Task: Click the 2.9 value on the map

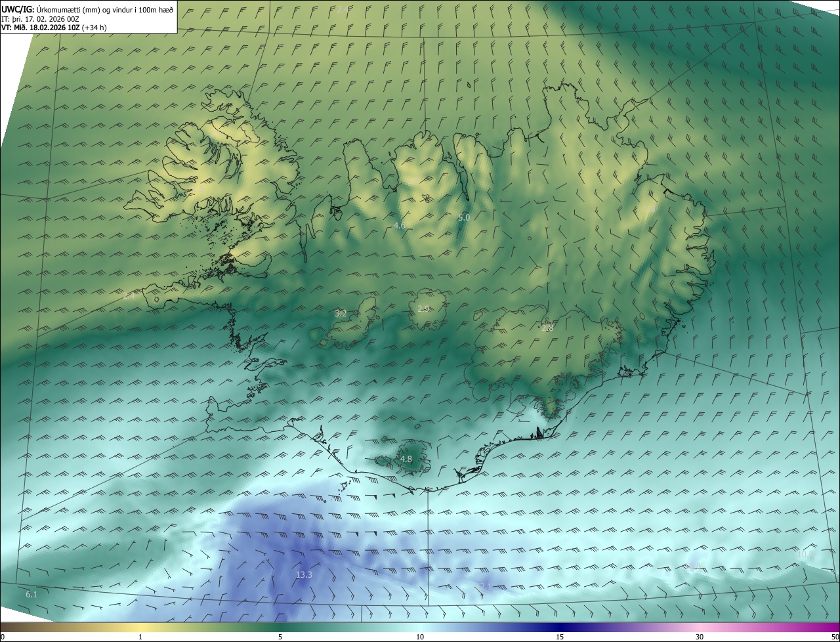Action: 424,309
